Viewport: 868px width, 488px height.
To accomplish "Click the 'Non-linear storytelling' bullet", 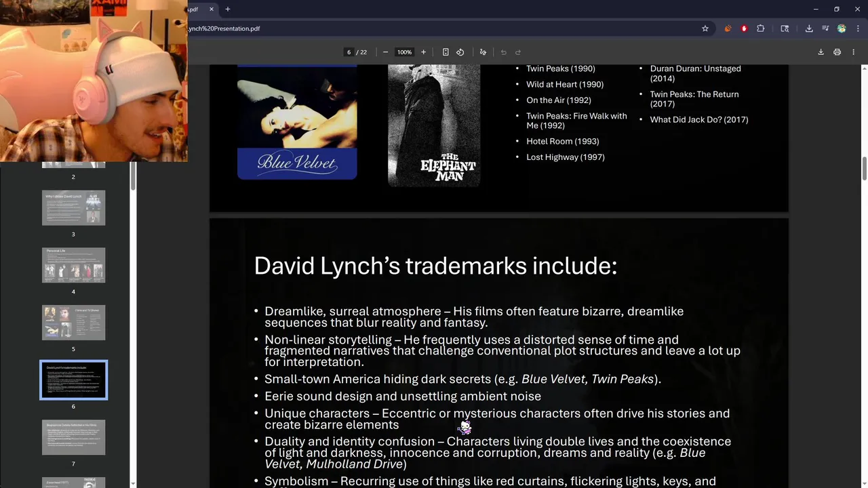I will point(502,350).
